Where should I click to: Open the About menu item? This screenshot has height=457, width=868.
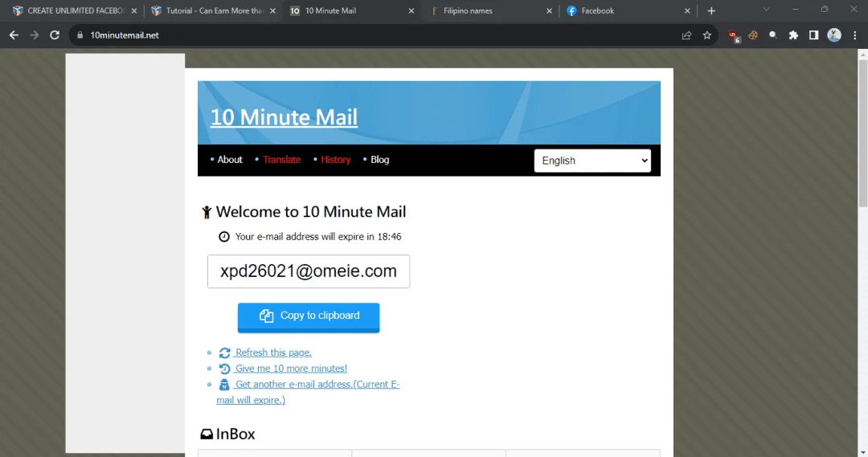pos(230,159)
